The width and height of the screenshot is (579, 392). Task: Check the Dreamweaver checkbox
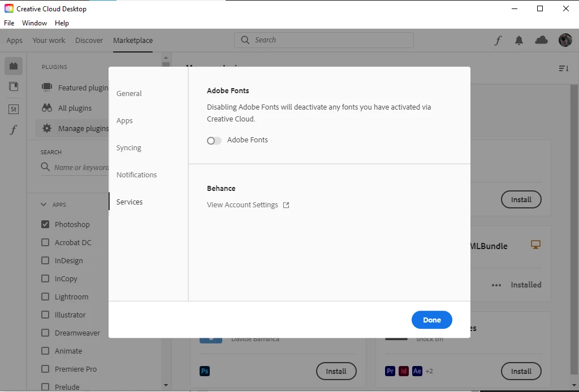(45, 333)
